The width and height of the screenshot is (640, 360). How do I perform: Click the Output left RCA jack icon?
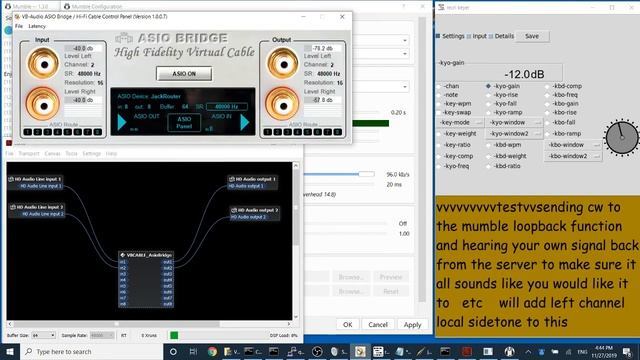pos(282,64)
